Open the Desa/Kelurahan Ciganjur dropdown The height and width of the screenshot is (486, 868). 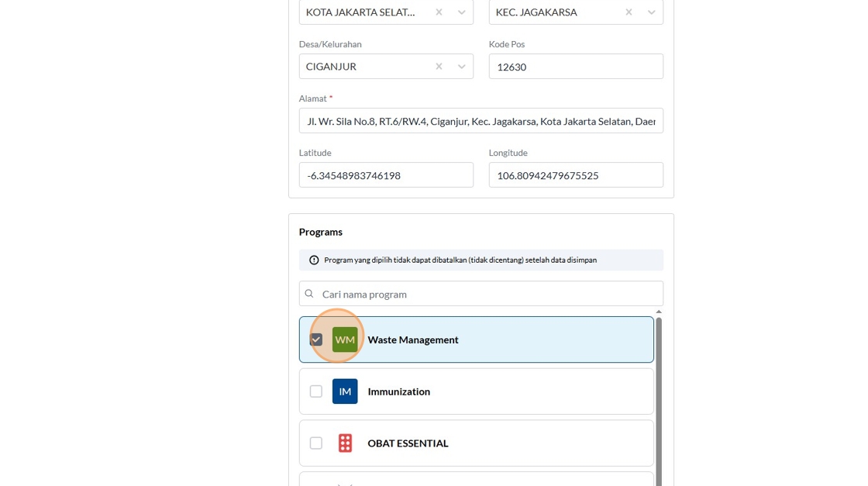coord(461,67)
